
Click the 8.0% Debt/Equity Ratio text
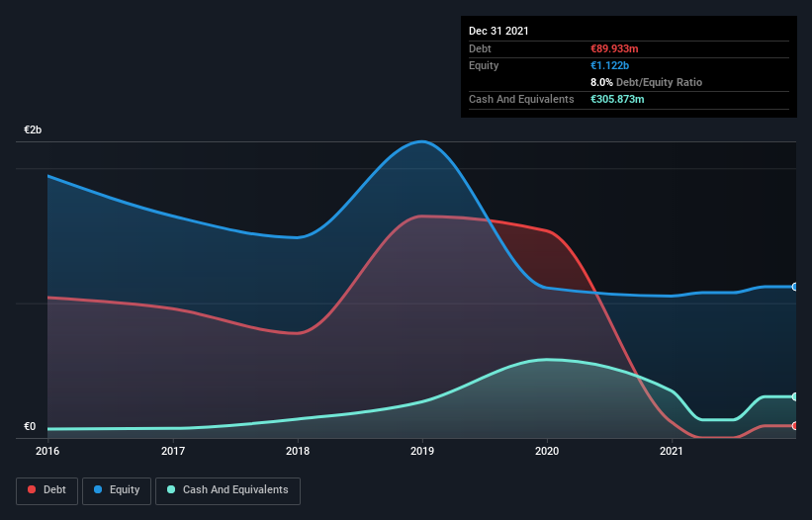pos(646,82)
